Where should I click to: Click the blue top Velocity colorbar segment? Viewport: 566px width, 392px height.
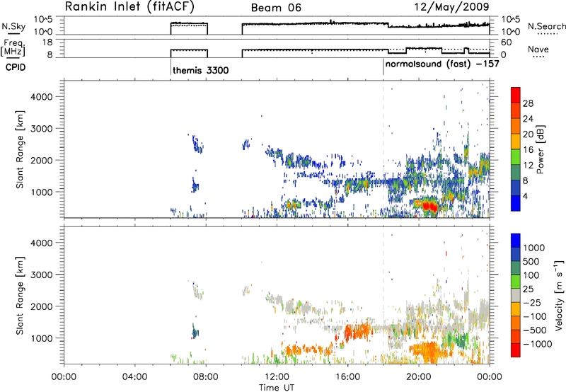coord(516,241)
